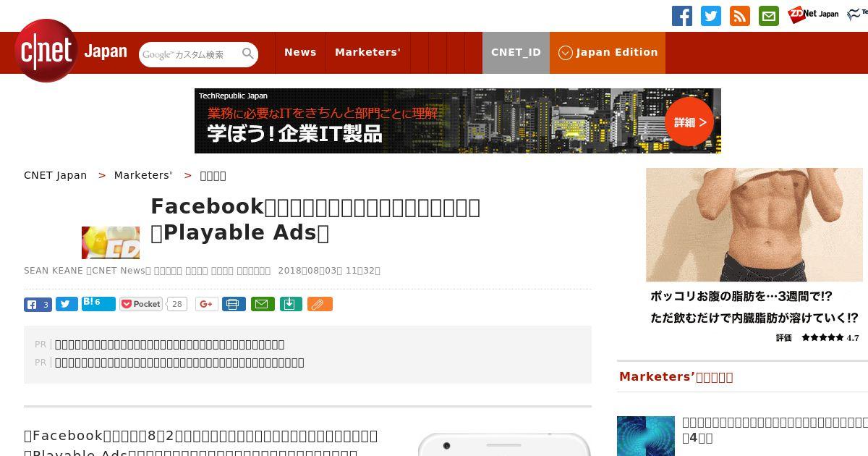Click author name SEAN KEANE
The image size is (868, 456).
pyautogui.click(x=54, y=271)
